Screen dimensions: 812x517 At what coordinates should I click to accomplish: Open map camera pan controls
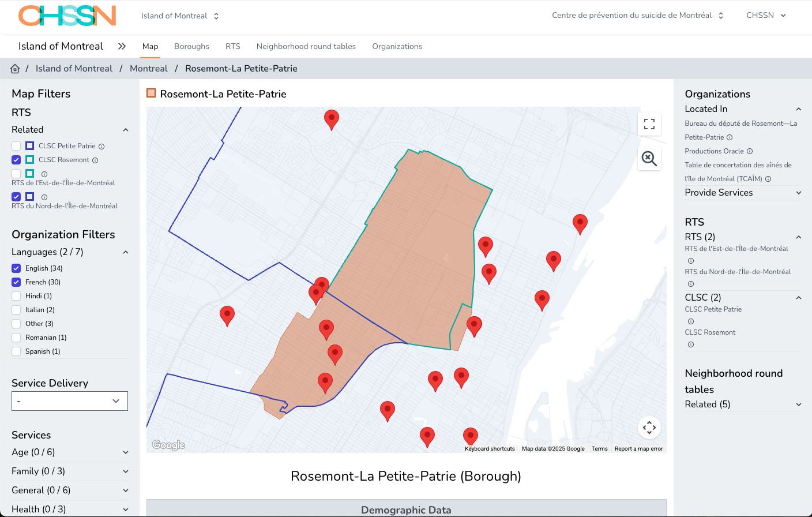click(649, 428)
